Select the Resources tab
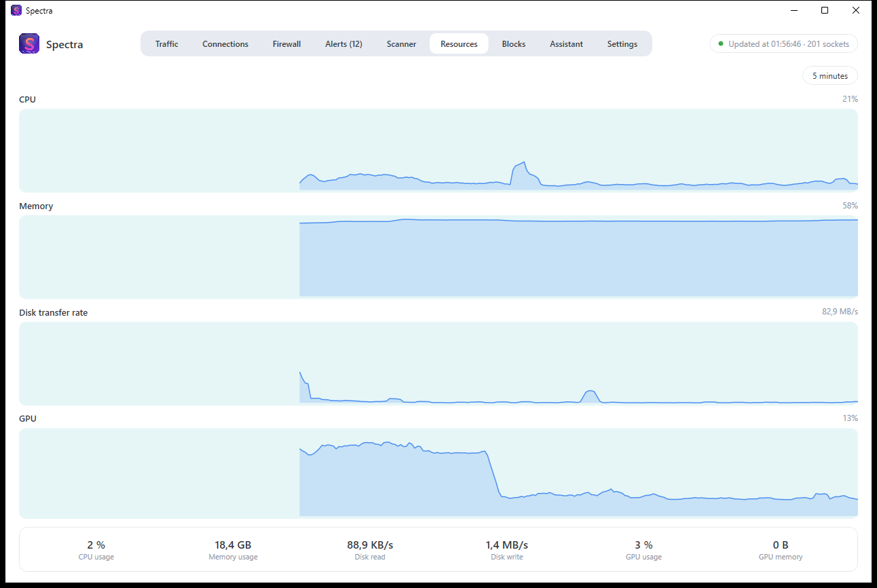Image resolution: width=877 pixels, height=588 pixels. point(459,44)
